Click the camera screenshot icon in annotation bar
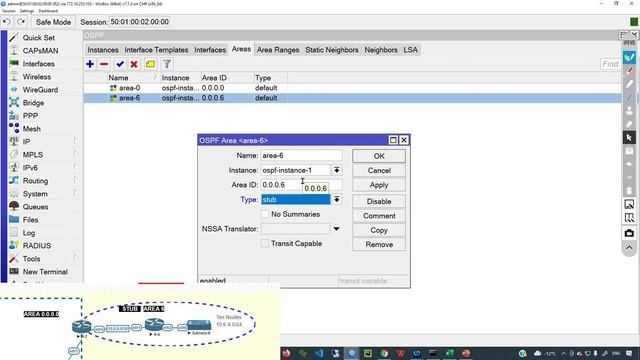This screenshot has width=640, height=360. [x=629, y=233]
